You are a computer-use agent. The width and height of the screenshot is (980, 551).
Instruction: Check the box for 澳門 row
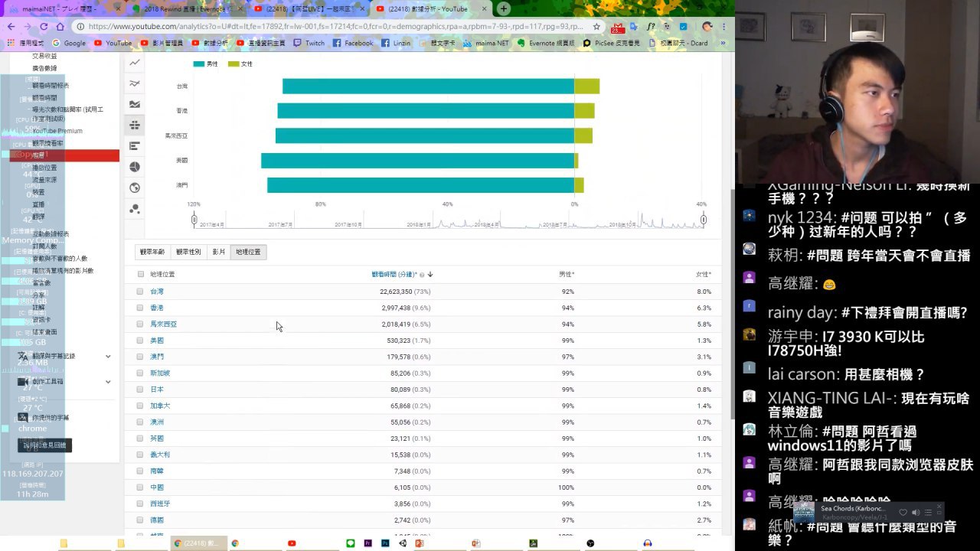pyautogui.click(x=140, y=357)
